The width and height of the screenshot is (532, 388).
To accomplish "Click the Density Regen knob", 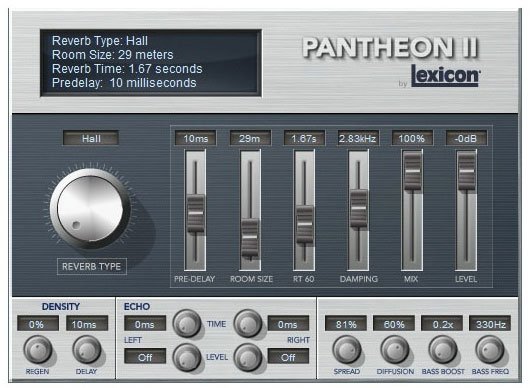I will coord(38,349).
